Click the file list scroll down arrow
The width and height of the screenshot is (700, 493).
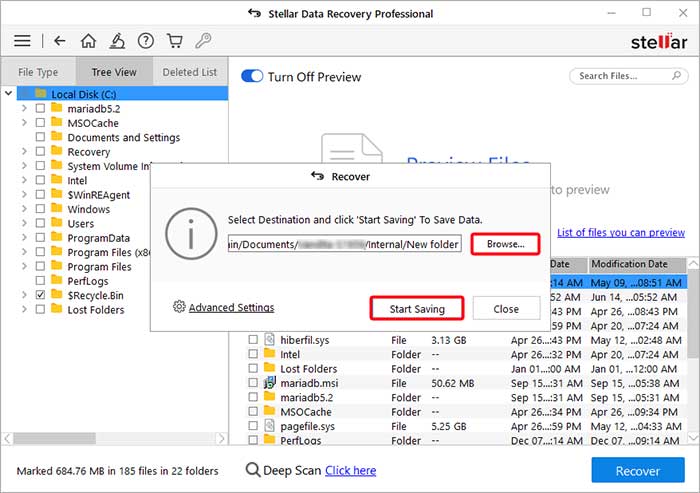coord(693,437)
